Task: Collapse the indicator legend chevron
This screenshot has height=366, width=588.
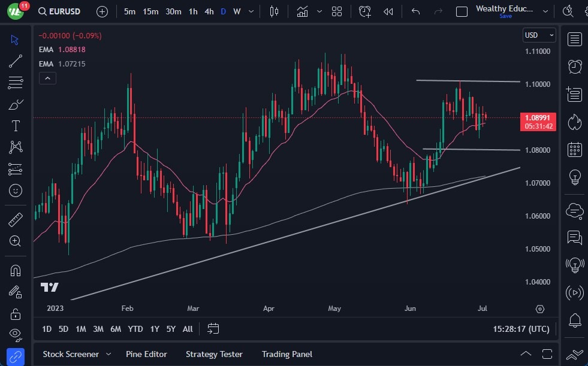Action: pos(47,78)
